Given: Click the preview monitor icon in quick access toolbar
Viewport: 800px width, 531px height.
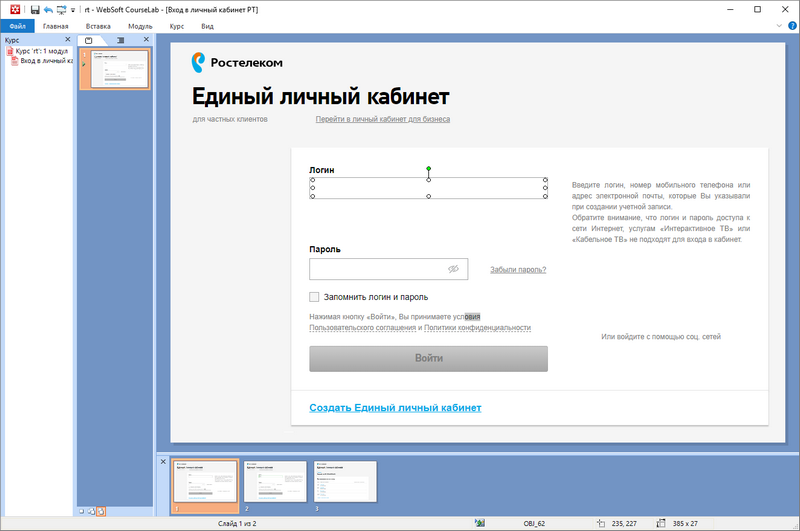Looking at the screenshot, I should tap(62, 10).
